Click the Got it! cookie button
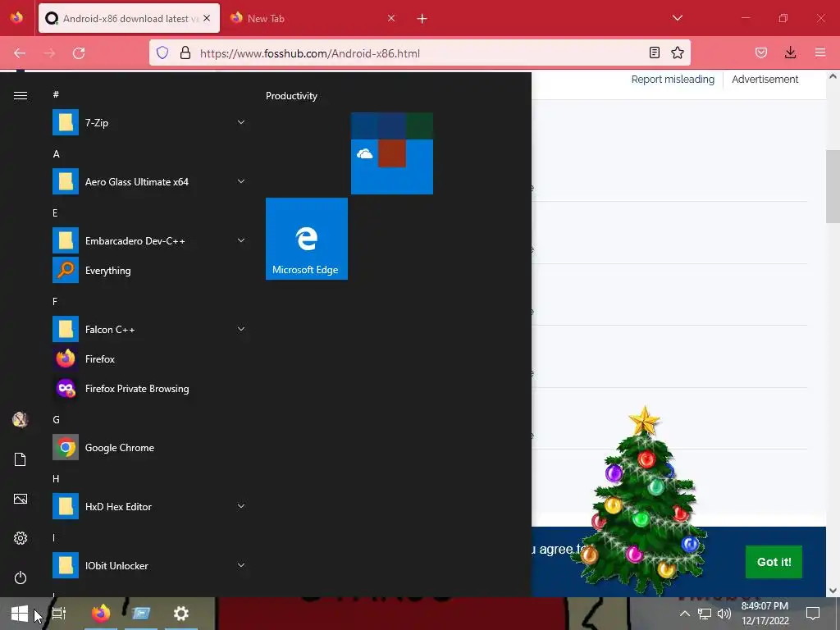The image size is (840, 630). [774, 562]
